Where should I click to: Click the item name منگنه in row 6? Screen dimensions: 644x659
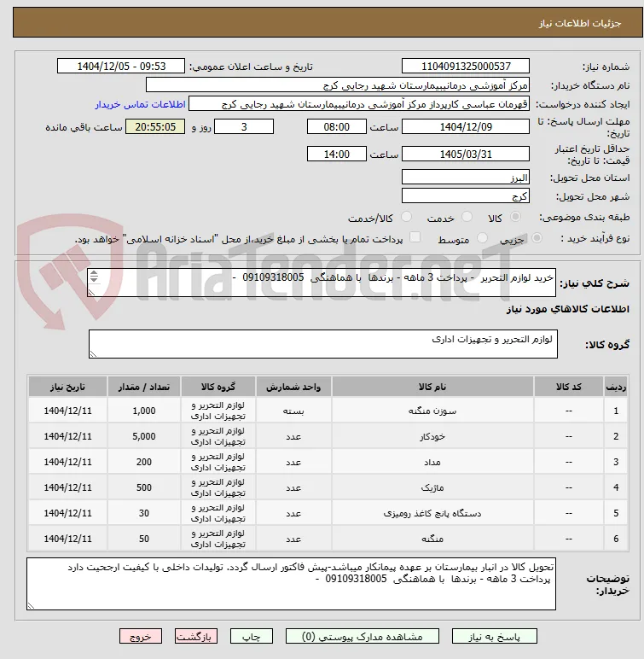[432, 539]
